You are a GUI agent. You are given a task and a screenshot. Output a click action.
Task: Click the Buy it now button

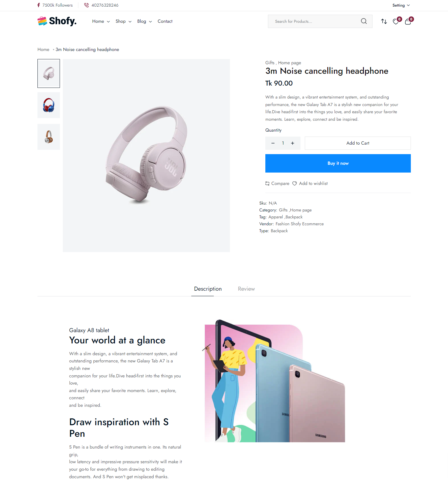pyautogui.click(x=338, y=163)
